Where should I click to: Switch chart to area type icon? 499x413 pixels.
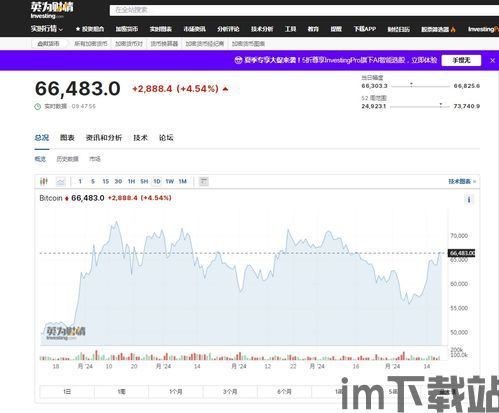60,181
